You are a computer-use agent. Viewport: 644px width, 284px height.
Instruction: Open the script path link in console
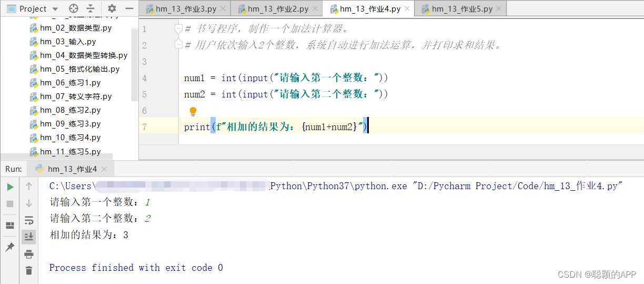518,186
